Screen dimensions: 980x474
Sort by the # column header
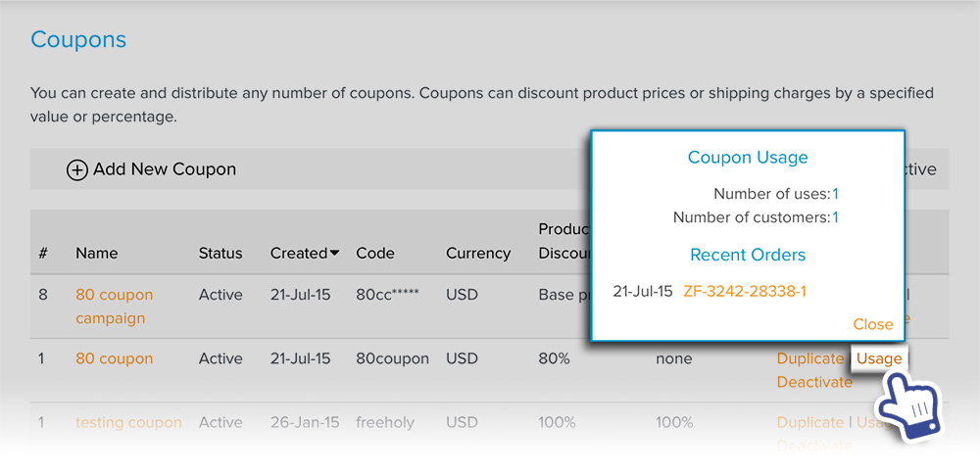[x=43, y=253]
